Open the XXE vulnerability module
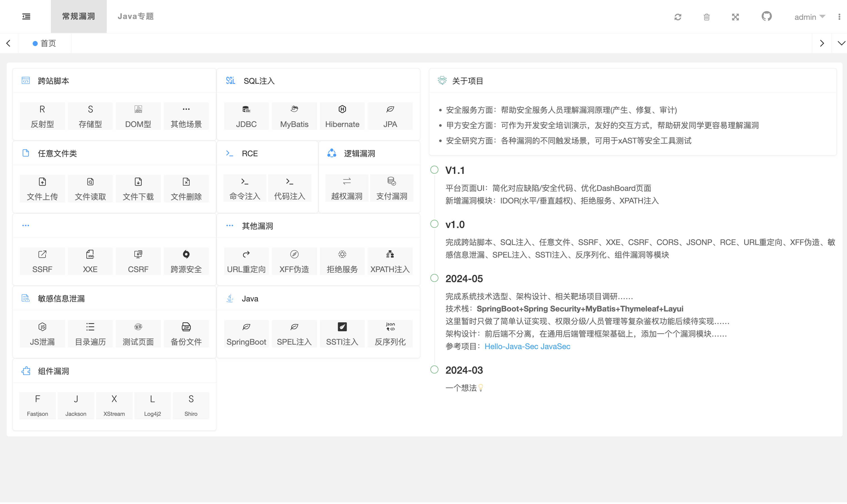 tap(90, 261)
